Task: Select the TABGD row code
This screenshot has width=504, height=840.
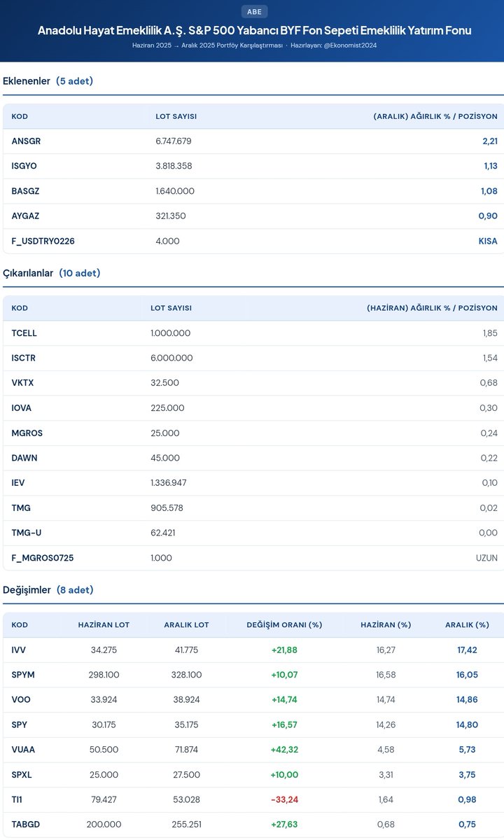Action: (x=26, y=825)
